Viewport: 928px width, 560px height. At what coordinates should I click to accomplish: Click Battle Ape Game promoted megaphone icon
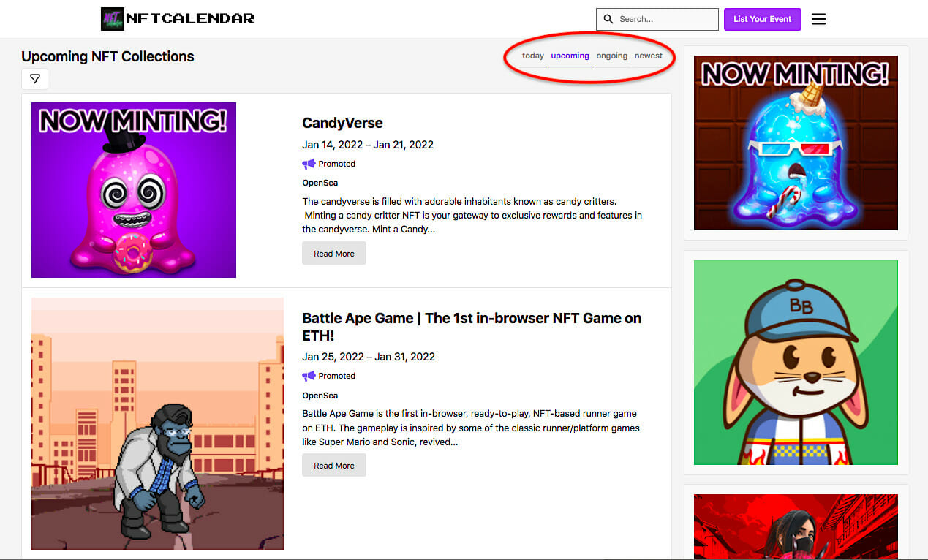pos(309,376)
